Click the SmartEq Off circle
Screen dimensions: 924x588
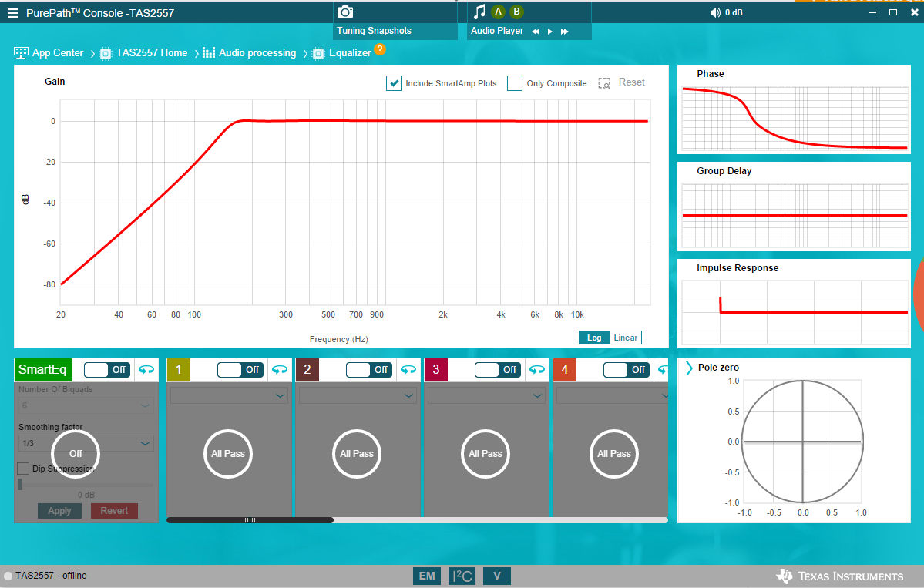tap(76, 454)
